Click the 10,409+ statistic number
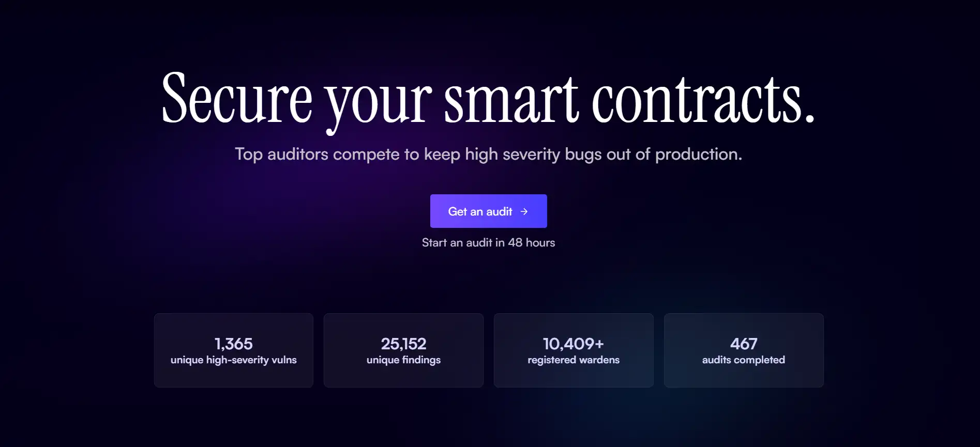980x447 pixels. pyautogui.click(x=574, y=344)
